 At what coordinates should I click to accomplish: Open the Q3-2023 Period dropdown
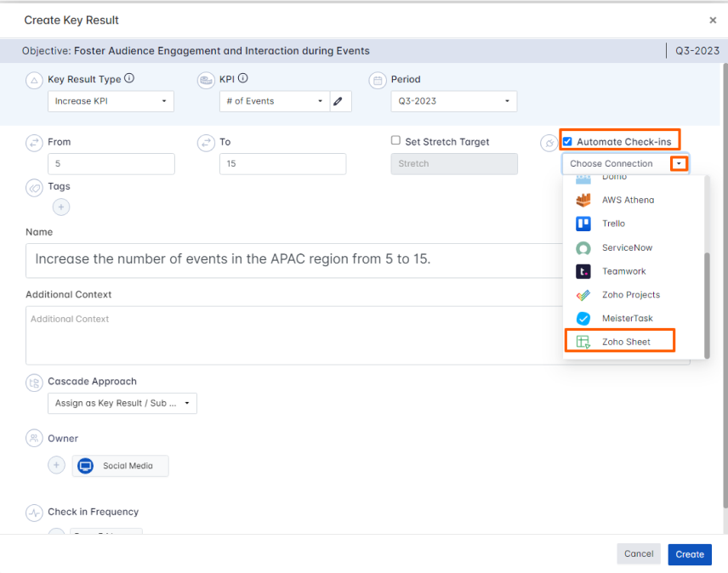(x=454, y=101)
